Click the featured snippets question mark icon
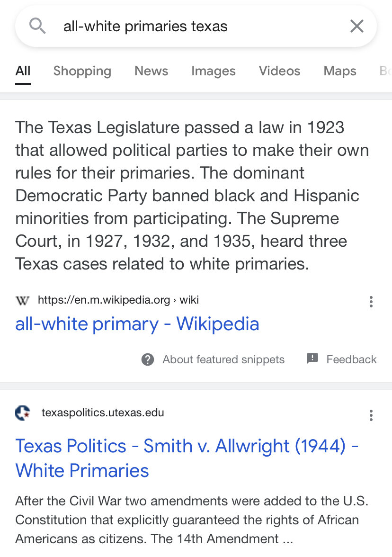Viewport: 392px width, 557px height. tap(148, 359)
